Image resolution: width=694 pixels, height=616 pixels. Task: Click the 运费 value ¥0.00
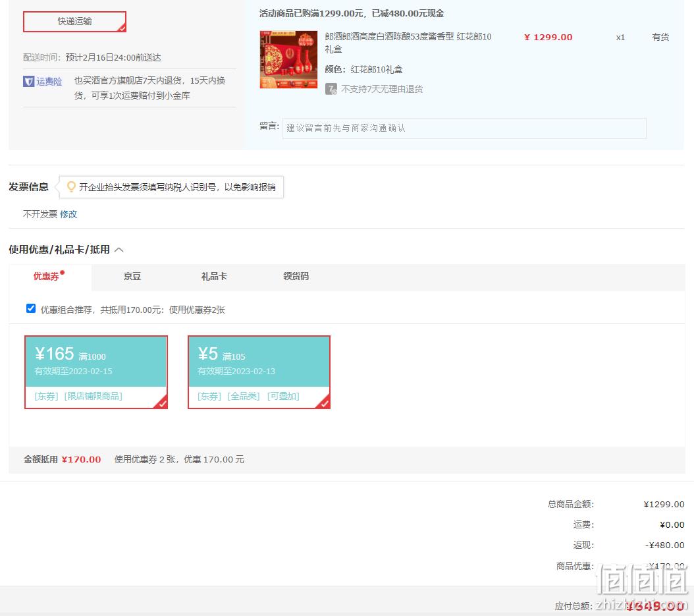(x=672, y=525)
